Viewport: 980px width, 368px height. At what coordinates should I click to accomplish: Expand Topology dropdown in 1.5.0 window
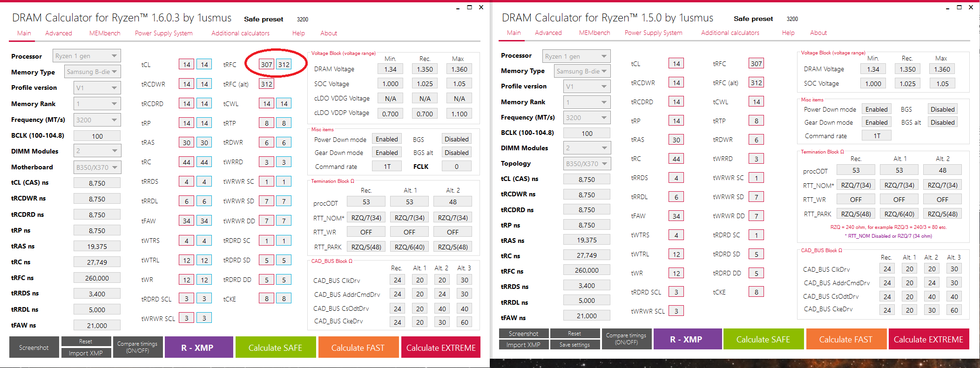coord(587,163)
